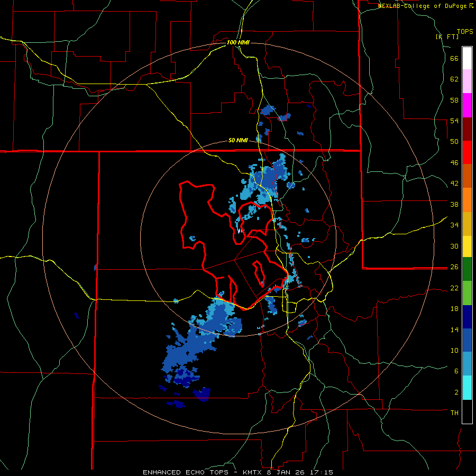The image size is (476, 476).
Task: Select the "30" legend value
Action: (454, 246)
